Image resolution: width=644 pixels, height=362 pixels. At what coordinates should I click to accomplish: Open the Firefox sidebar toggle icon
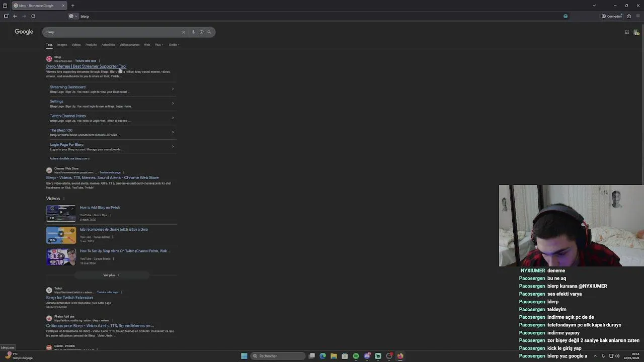tap(6, 16)
